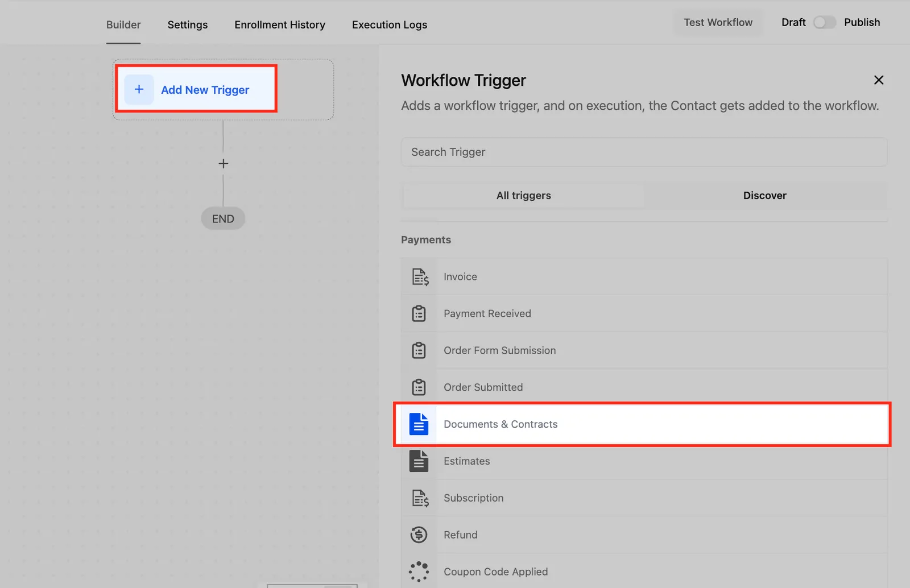Click the blue Documents & Contracts icon
The height and width of the screenshot is (588, 910).
tap(419, 424)
